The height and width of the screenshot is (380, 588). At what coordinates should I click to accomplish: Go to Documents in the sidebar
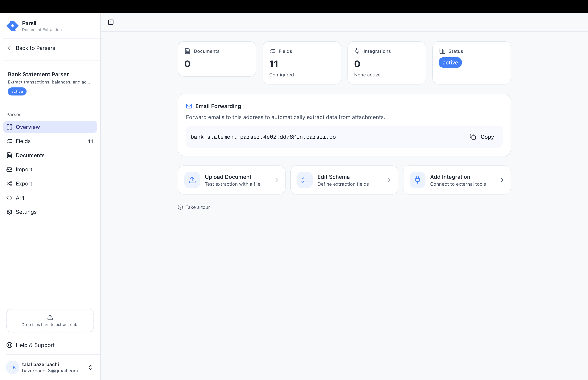tap(30, 155)
